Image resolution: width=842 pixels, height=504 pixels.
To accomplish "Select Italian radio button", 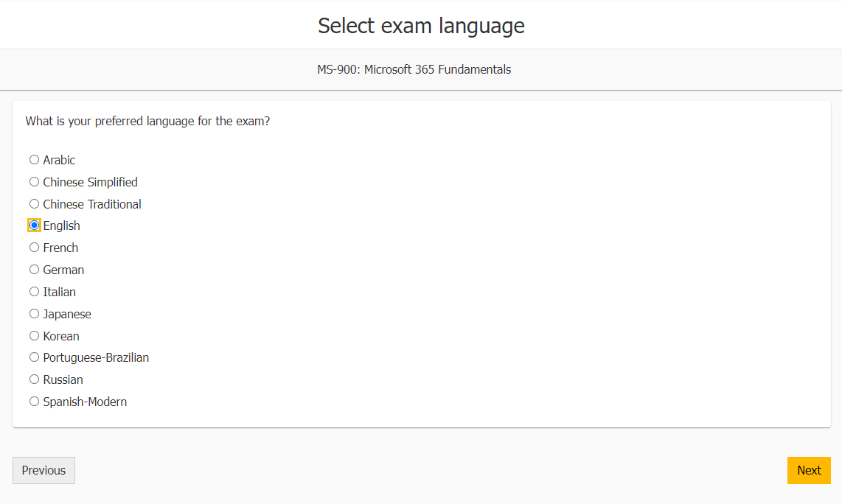I will pos(35,292).
